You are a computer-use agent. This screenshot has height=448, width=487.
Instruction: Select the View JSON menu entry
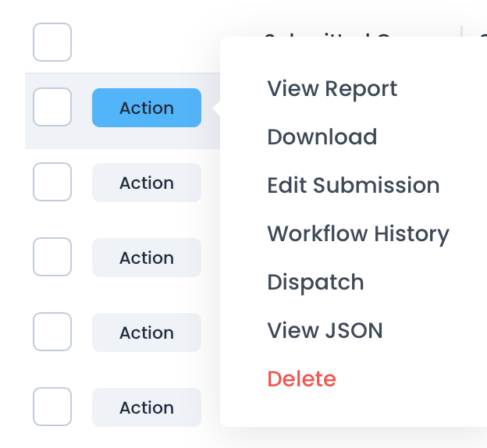click(x=325, y=330)
